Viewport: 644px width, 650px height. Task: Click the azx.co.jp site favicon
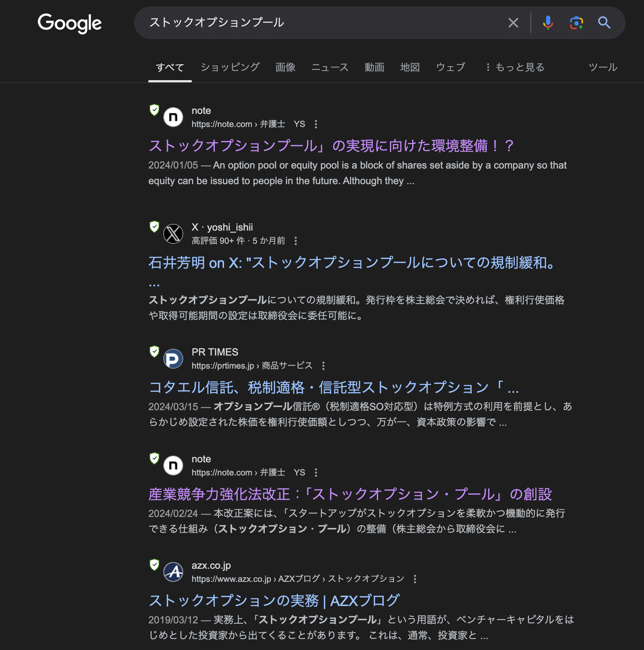(173, 572)
